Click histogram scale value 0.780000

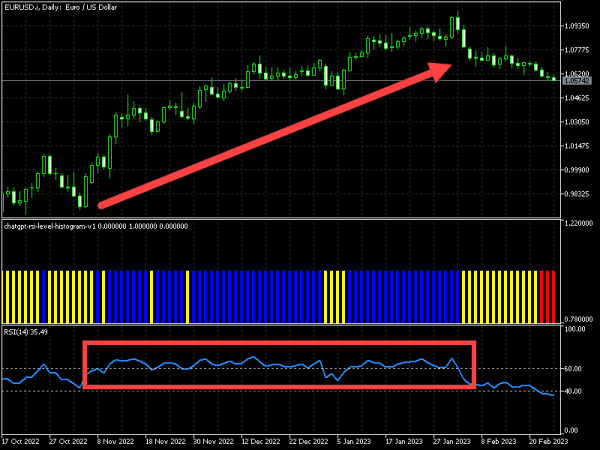pos(579,319)
